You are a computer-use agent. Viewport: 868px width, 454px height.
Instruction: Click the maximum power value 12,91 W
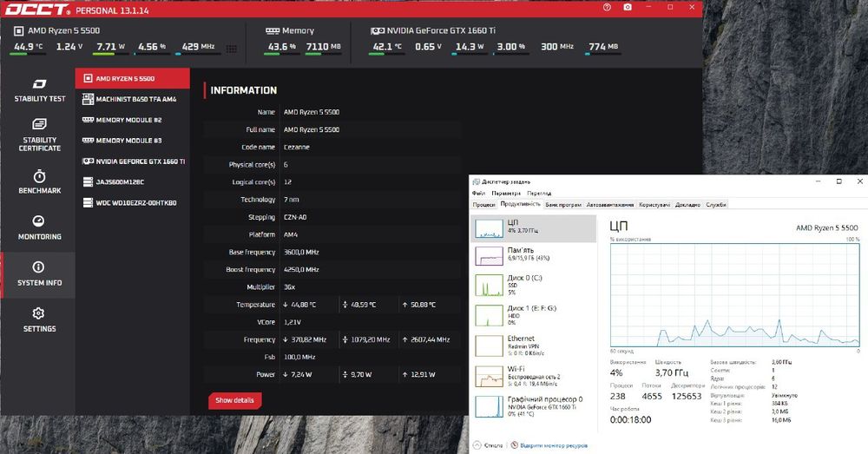pos(423,375)
